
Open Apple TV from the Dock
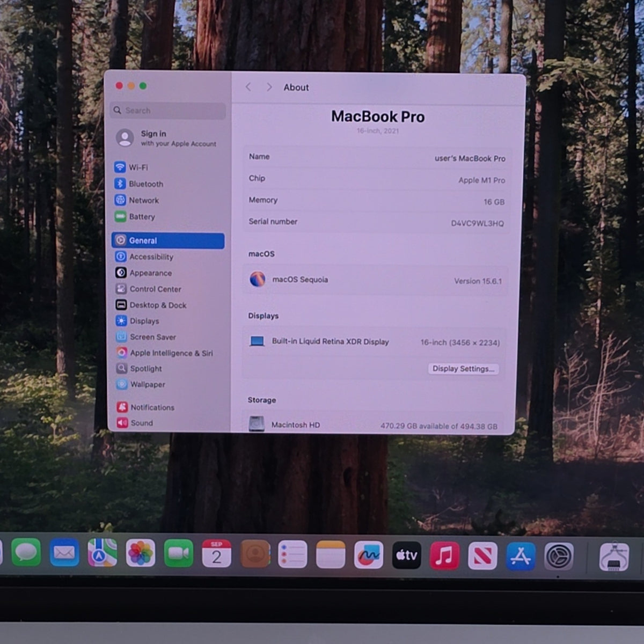(407, 555)
